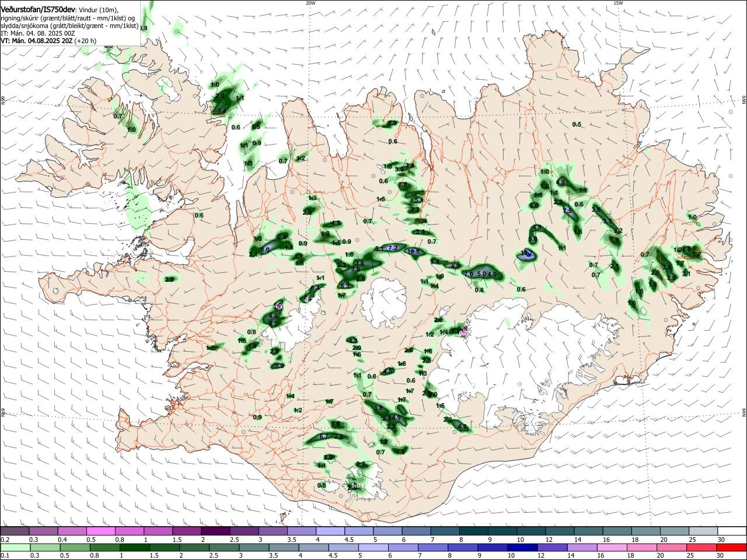Click the '0.1' label in bottom legend row

(x=5, y=555)
